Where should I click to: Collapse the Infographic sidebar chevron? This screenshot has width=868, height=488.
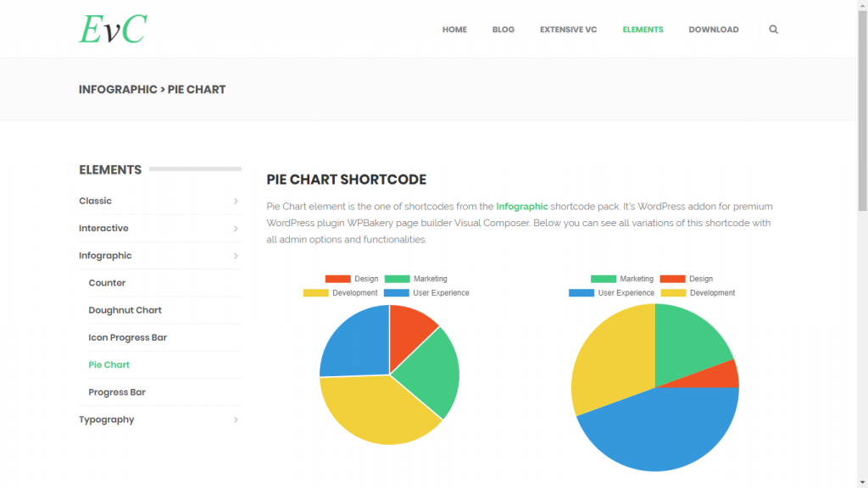pos(236,256)
